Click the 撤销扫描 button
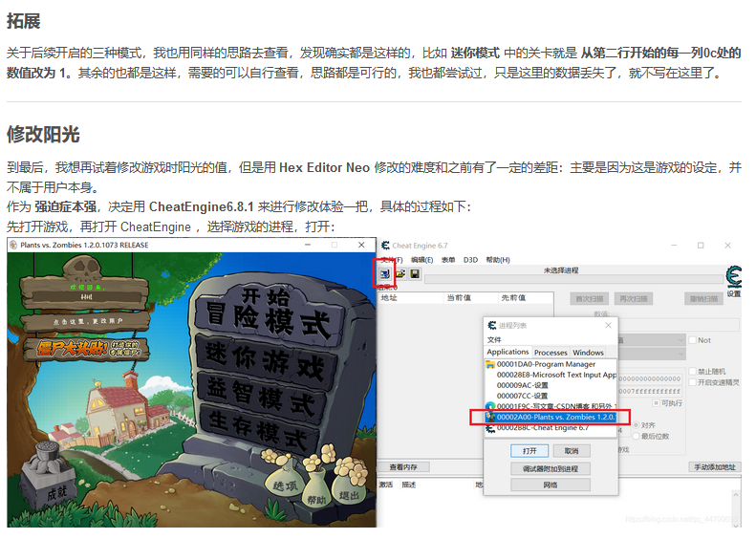Screen dimensions: 756x539 pos(703,299)
